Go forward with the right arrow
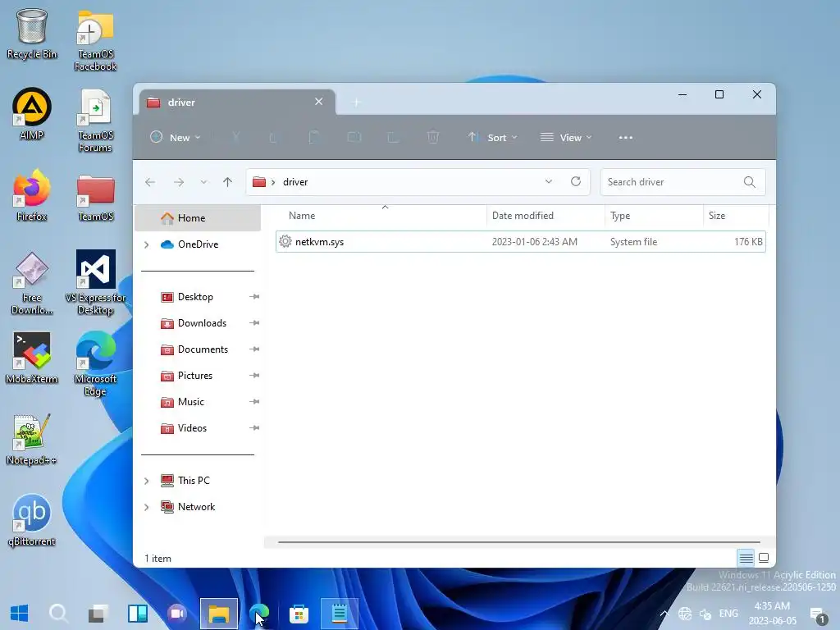The image size is (840, 630). coord(179,182)
